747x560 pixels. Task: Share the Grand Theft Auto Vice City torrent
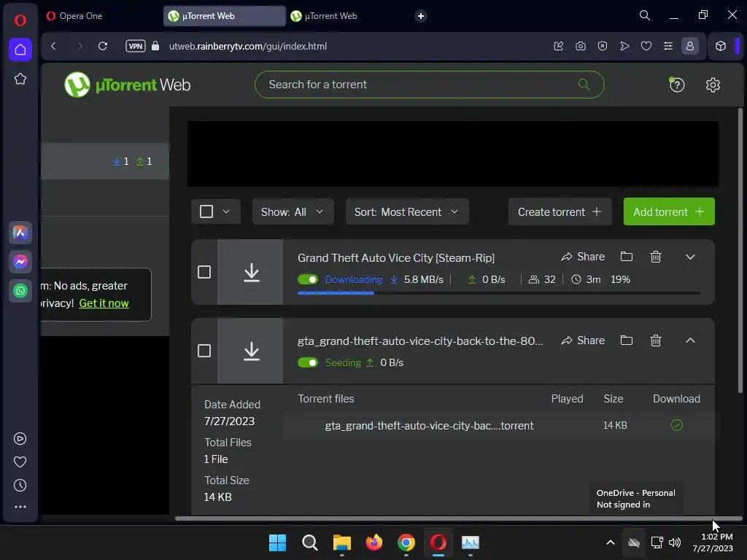pyautogui.click(x=583, y=257)
